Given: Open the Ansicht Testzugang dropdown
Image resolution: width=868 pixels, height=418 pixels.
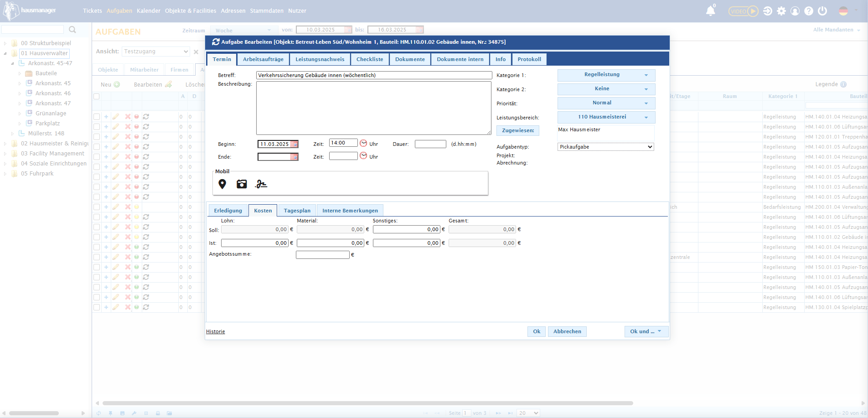Looking at the screenshot, I should click(156, 52).
